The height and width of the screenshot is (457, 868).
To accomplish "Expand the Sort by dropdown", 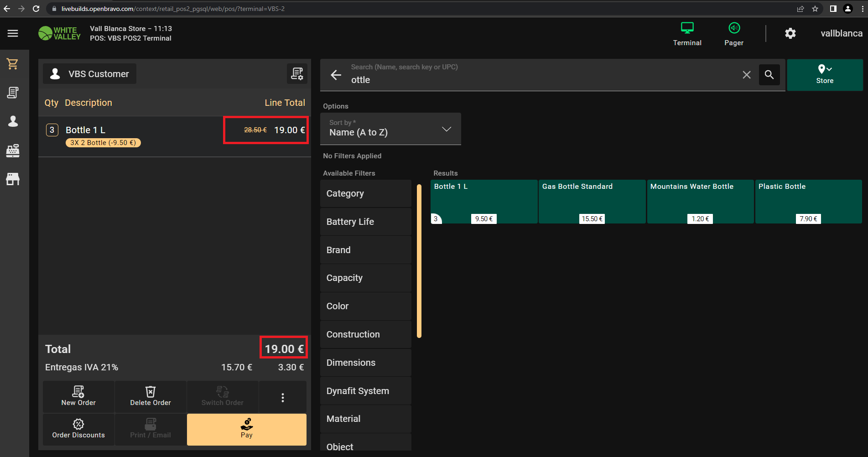I will [390, 129].
